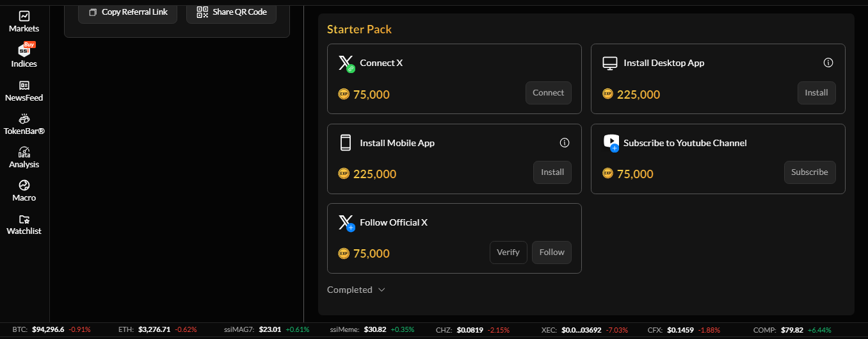Select the BTC price ticker item
The height and width of the screenshot is (339, 868).
[51, 329]
